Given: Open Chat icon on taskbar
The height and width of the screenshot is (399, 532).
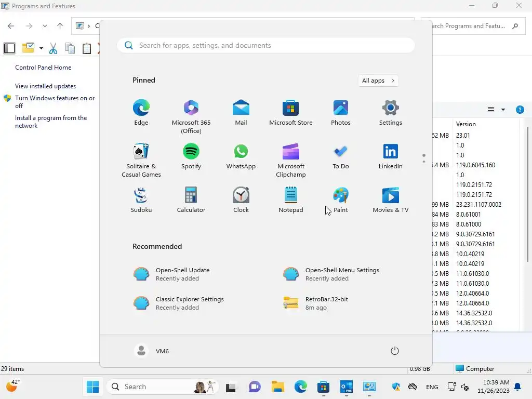Looking at the screenshot, I should 255,387.
